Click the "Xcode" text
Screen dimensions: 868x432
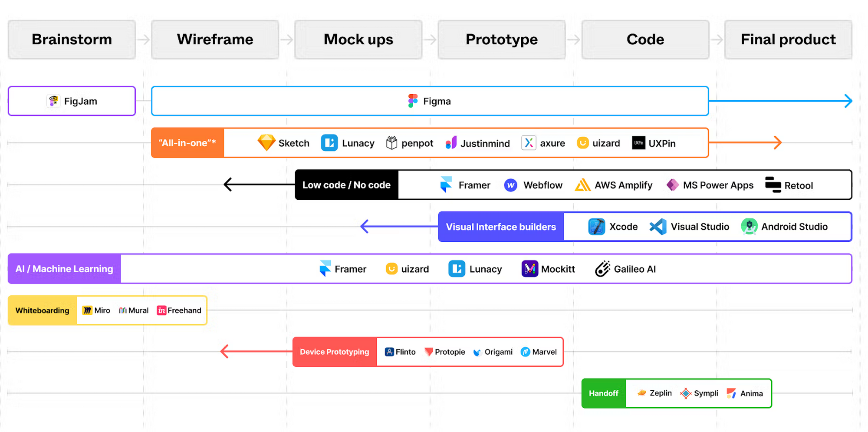point(624,227)
